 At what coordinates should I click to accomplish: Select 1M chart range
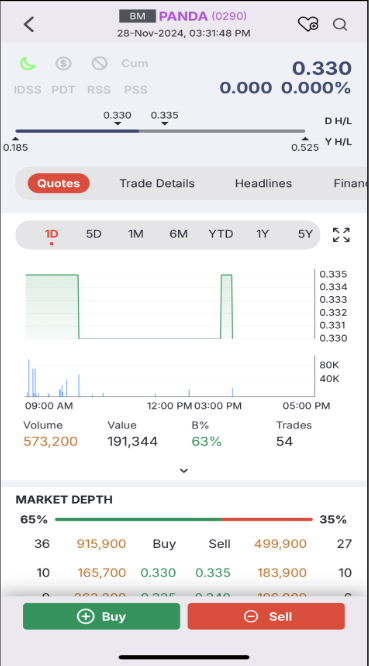(136, 234)
